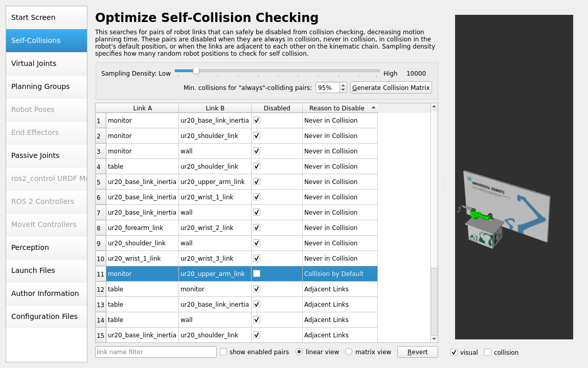Enable the collision display checkbox
Screen dimensions: 588x368
click(x=488, y=352)
